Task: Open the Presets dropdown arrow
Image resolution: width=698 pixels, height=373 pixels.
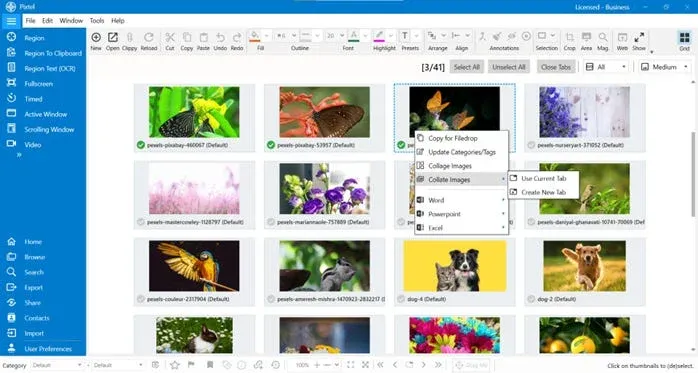Action: (x=417, y=36)
